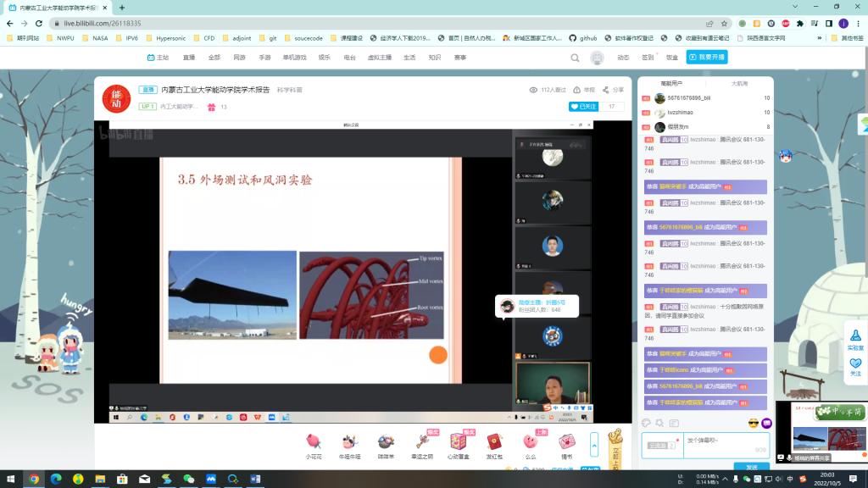Expand the gift panel with the up arrow
868x488 pixels.
tap(594, 441)
